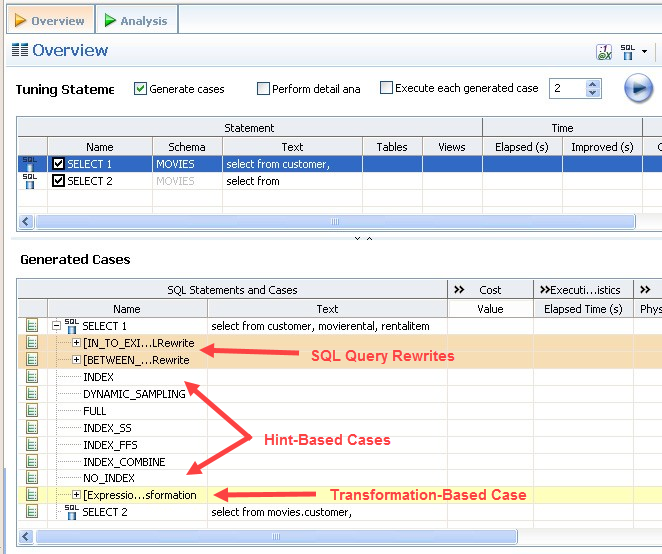This screenshot has height=554, width=662.
Task: Click the row icon beside the INDEX case
Action: (32, 377)
